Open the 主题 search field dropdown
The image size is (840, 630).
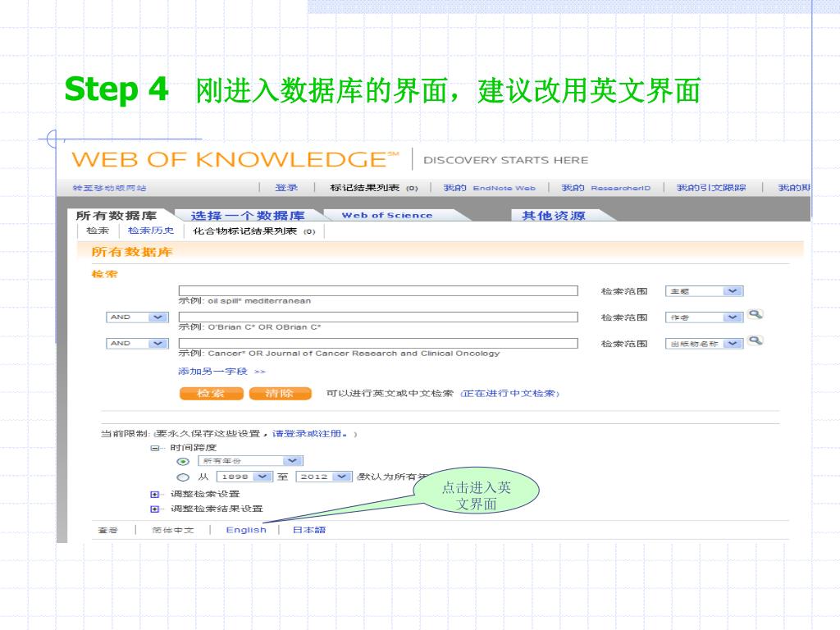tap(704, 291)
